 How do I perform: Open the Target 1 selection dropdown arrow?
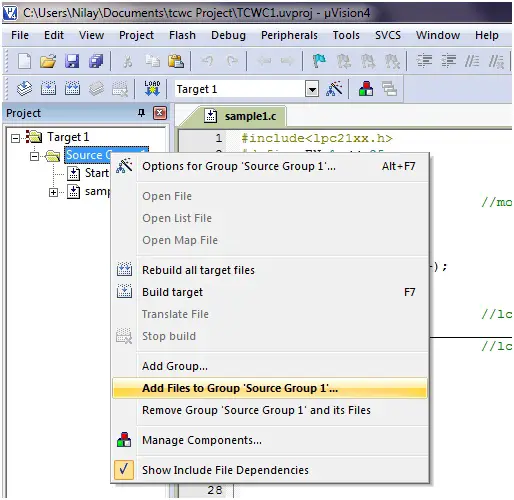pyautogui.click(x=312, y=89)
